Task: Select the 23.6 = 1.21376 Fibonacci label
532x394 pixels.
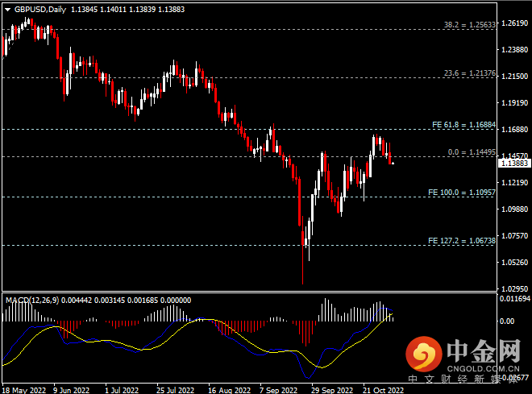Action: click(470, 73)
